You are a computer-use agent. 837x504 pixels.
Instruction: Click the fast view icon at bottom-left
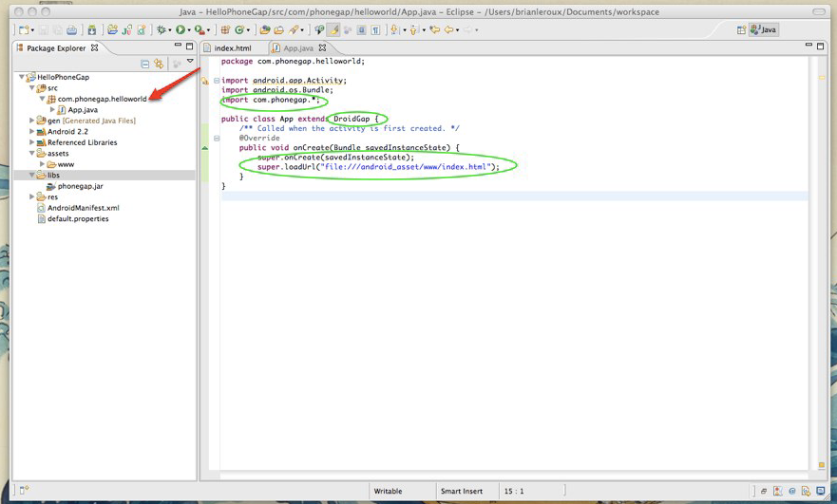(x=24, y=490)
